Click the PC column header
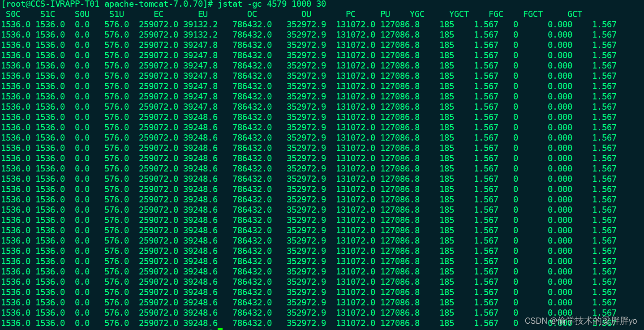This screenshot has width=644, height=330. [351, 14]
